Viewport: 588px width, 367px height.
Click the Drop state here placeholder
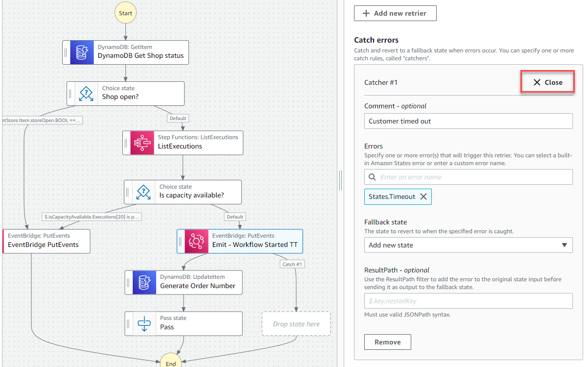[x=296, y=324]
